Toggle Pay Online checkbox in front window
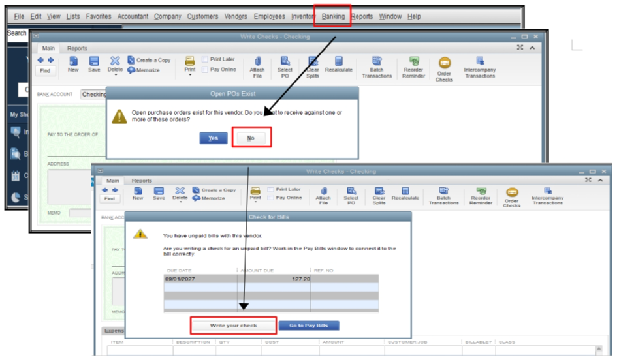 pyautogui.click(x=271, y=198)
